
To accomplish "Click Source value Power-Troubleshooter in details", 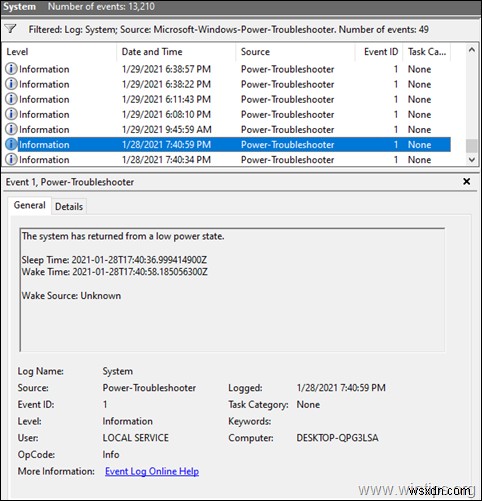I will pyautogui.click(x=149, y=388).
